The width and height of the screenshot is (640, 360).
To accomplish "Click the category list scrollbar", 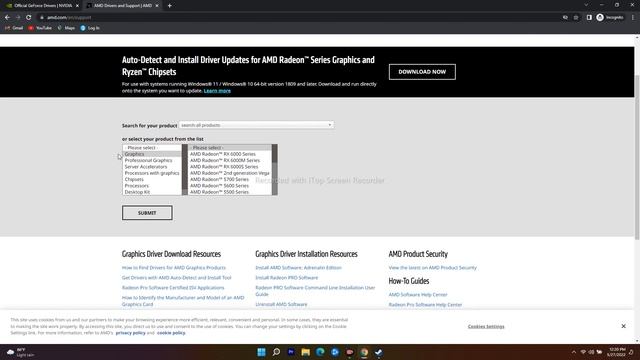I will 184,169.
